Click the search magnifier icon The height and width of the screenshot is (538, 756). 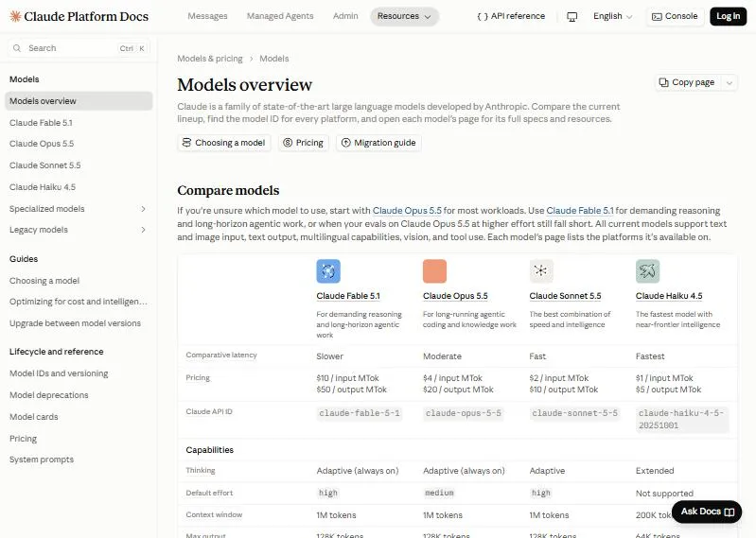click(x=17, y=48)
